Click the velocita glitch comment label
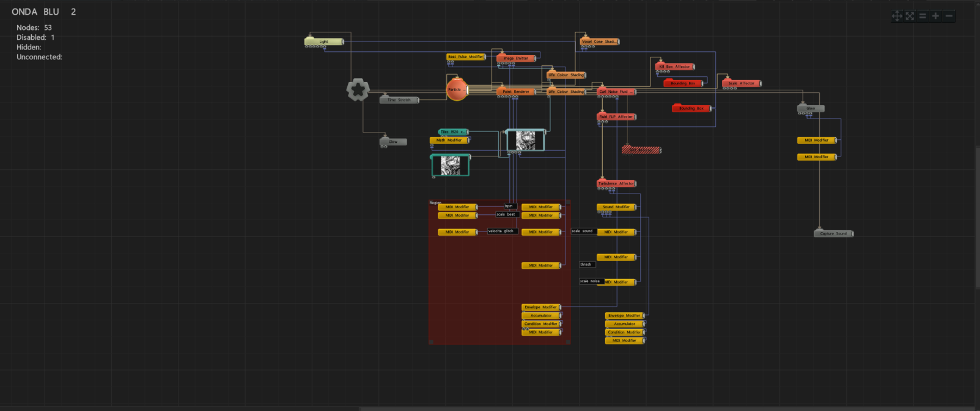Viewport: 980px width, 411px height. point(502,231)
